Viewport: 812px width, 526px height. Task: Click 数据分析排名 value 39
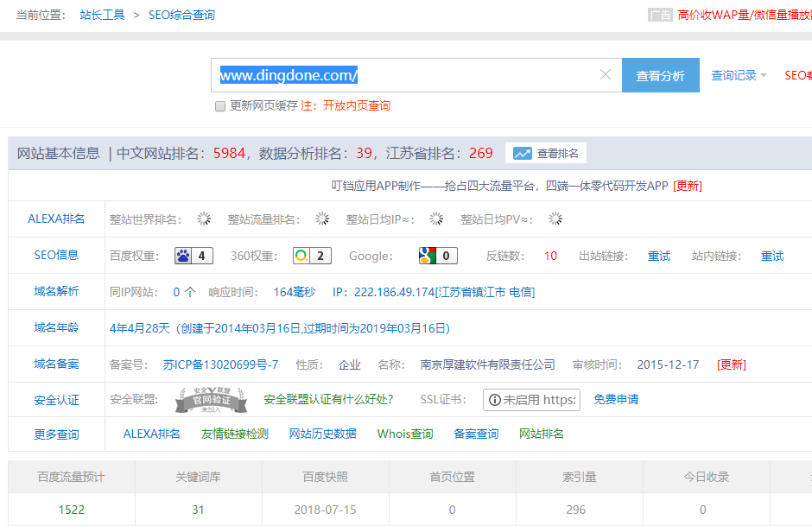(364, 153)
